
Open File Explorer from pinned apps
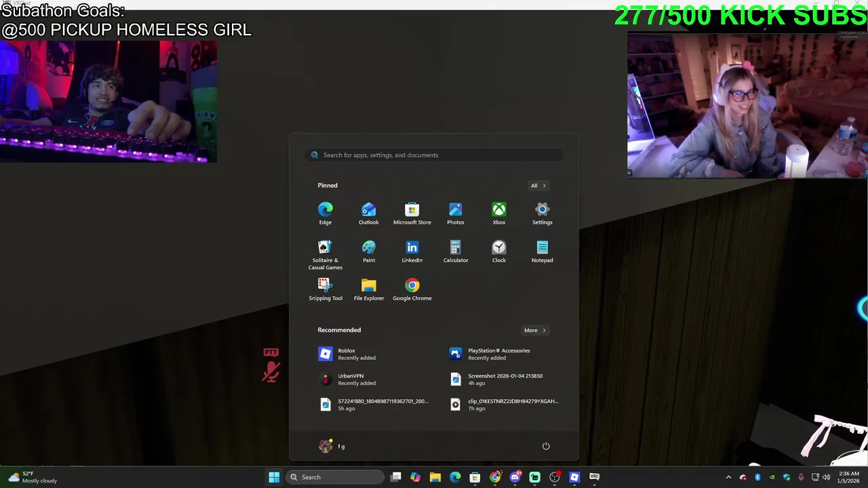pyautogui.click(x=369, y=289)
